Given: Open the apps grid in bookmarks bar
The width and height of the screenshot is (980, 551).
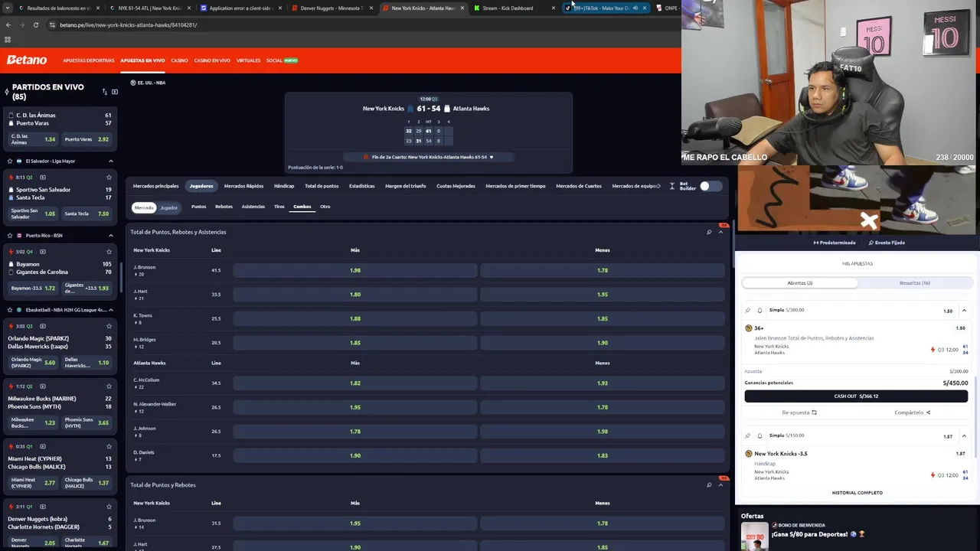Looking at the screenshot, I should [x=8, y=39].
